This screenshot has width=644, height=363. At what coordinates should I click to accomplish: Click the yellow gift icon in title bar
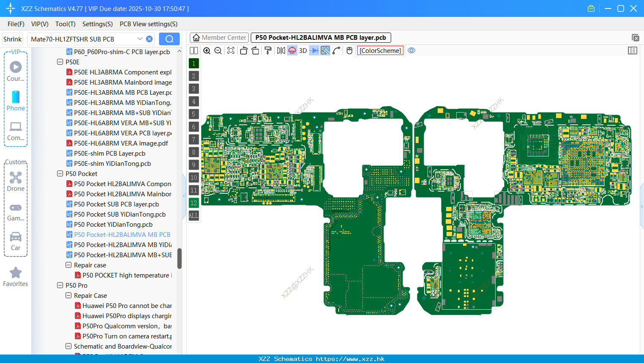click(x=591, y=8)
